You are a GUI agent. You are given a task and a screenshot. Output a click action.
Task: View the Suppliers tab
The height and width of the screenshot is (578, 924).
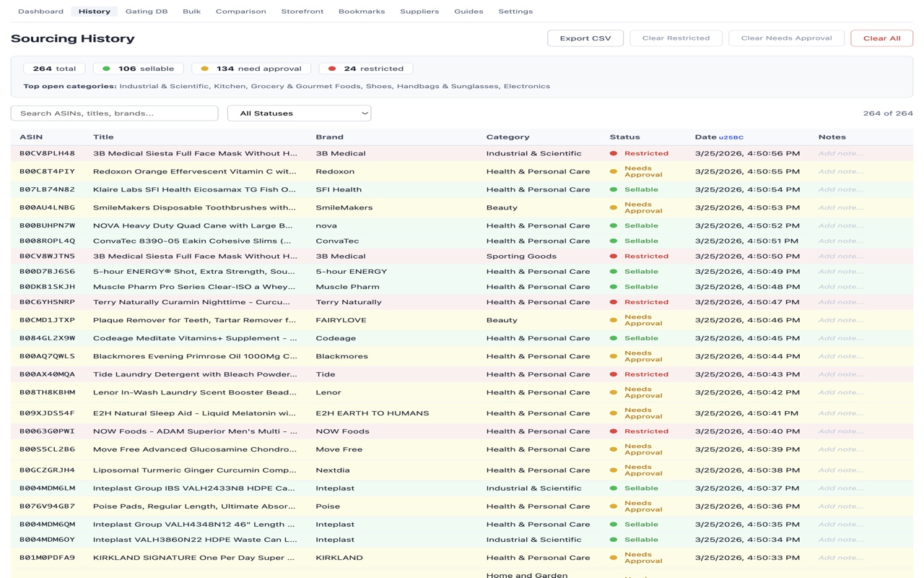pos(419,12)
